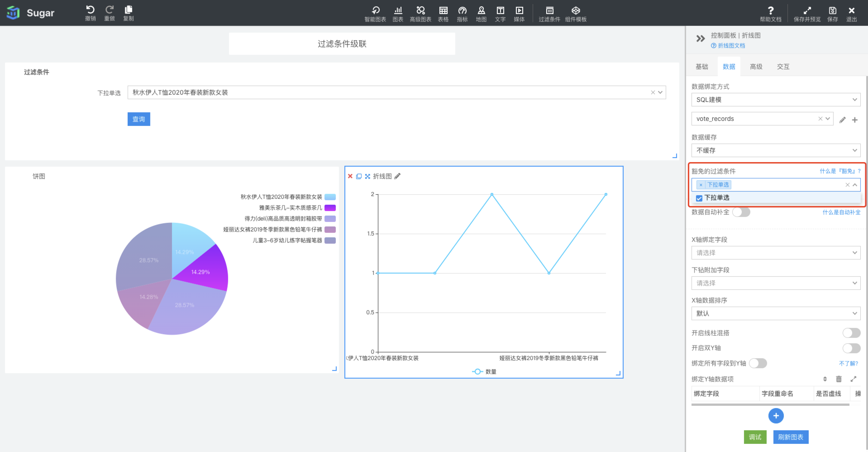The image size is (868, 452).
Task: Toggle the 数据自动补全 switch
Action: point(741,212)
